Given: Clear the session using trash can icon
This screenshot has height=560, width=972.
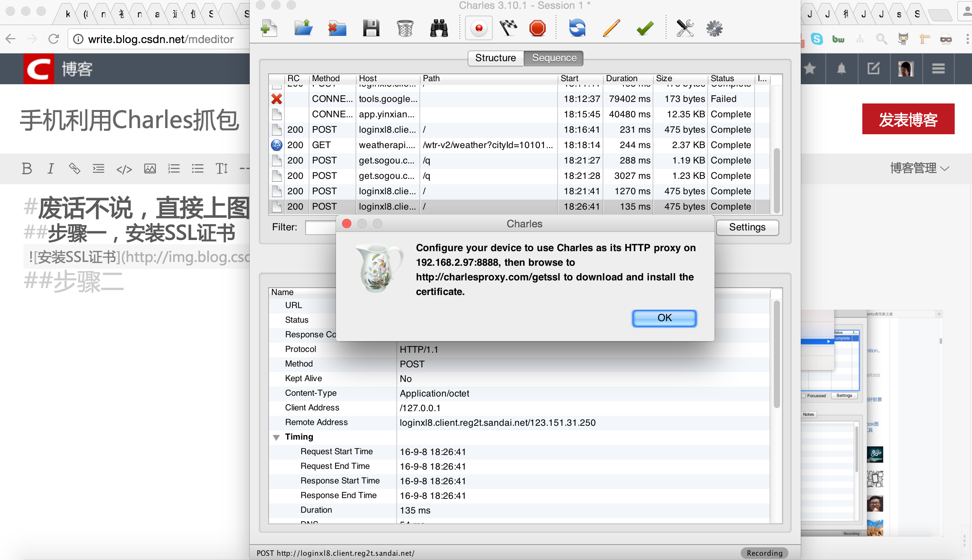Looking at the screenshot, I should (x=405, y=28).
